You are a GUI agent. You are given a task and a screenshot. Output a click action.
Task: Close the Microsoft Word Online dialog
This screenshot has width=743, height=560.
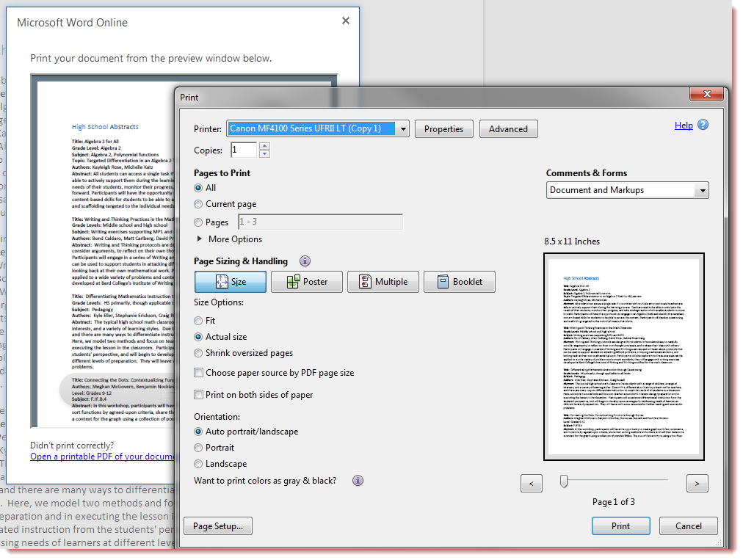tap(346, 21)
